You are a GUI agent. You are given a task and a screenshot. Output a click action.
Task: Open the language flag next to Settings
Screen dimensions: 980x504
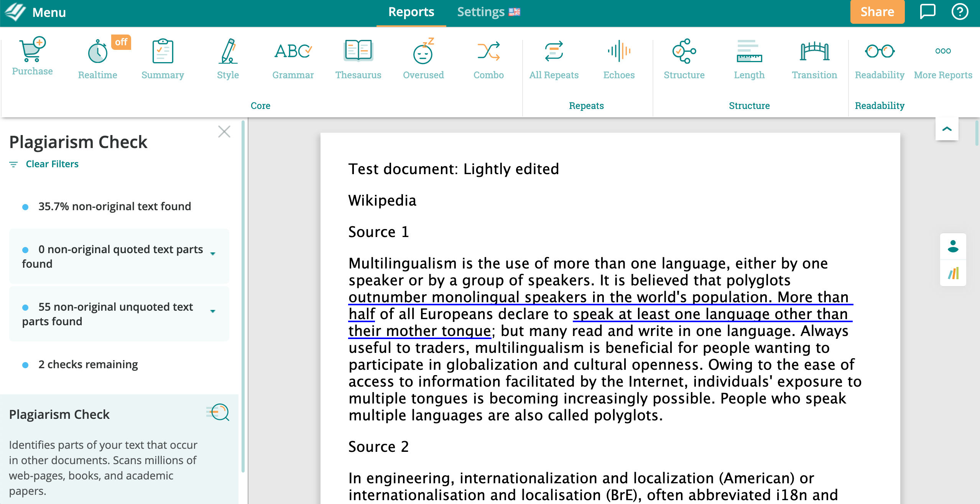[x=514, y=12]
